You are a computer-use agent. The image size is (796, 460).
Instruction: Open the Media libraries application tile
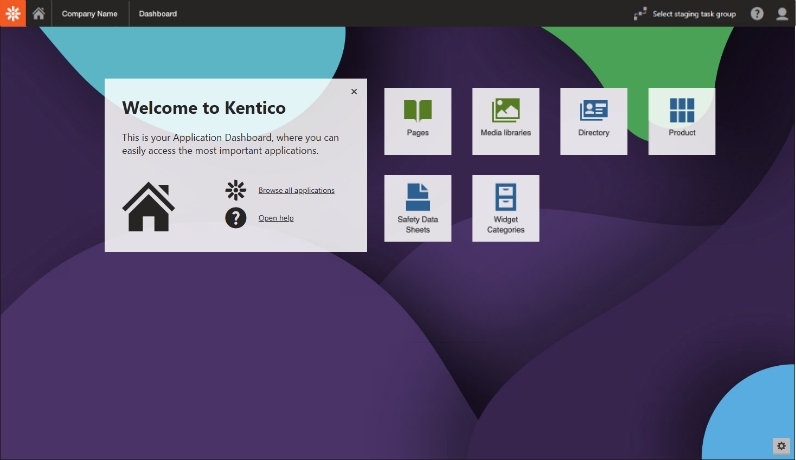506,121
